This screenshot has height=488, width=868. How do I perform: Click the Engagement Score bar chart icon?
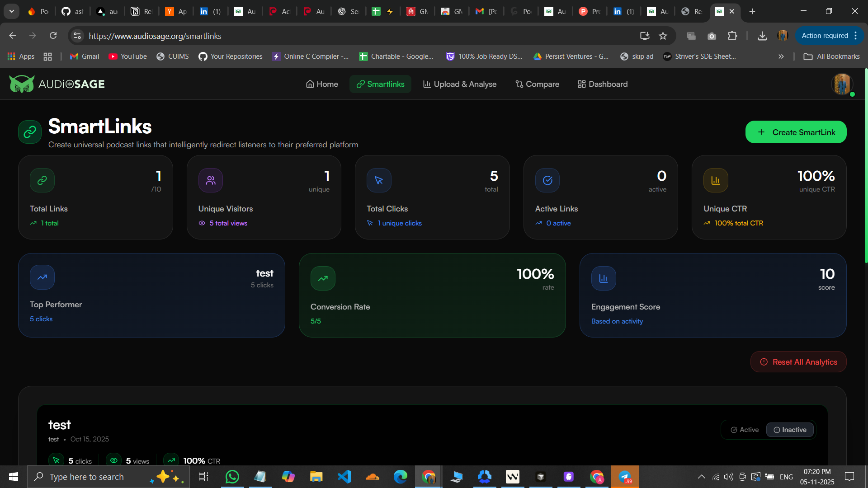coord(603,278)
